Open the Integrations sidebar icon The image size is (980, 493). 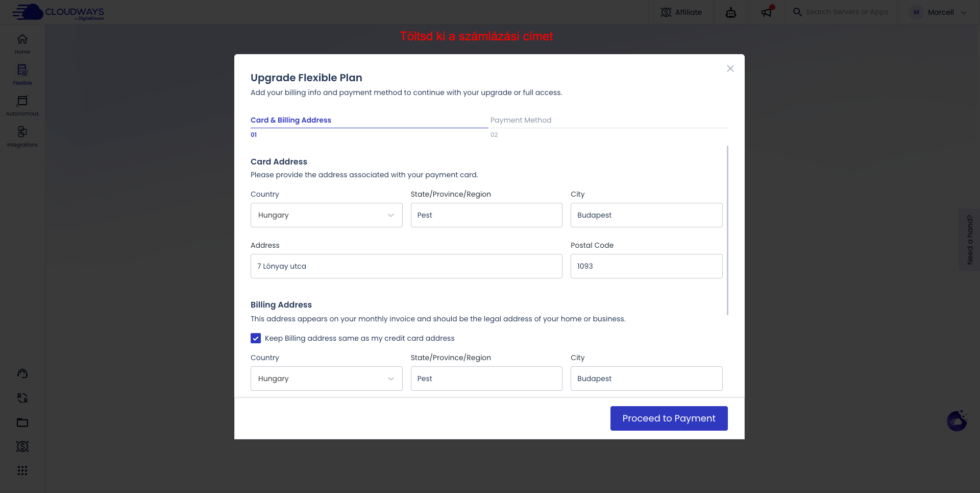pos(22,136)
